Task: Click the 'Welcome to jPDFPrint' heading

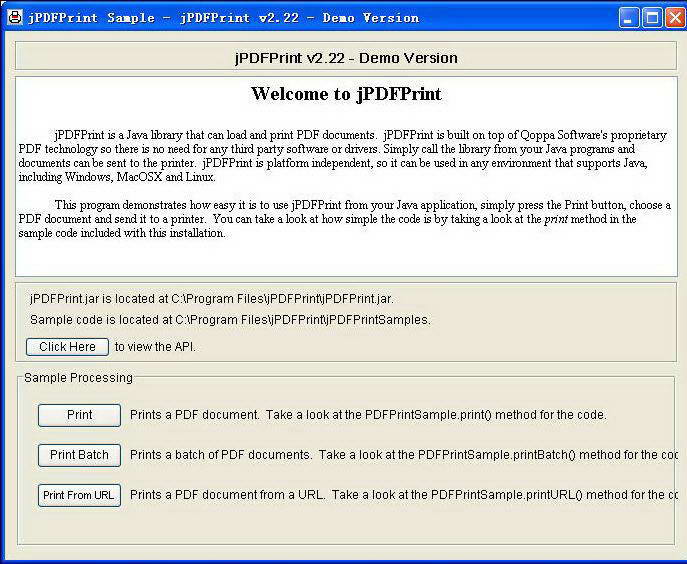Action: (346, 94)
